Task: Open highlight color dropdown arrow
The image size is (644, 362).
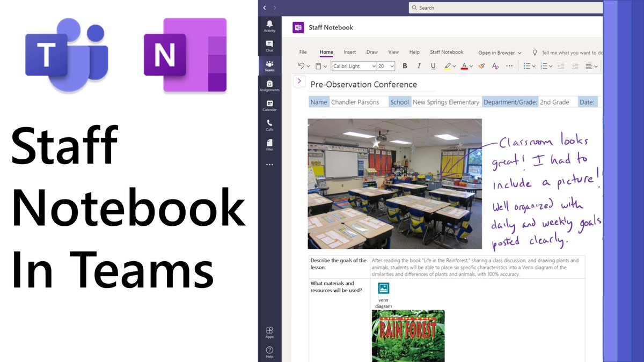Action: 455,67
